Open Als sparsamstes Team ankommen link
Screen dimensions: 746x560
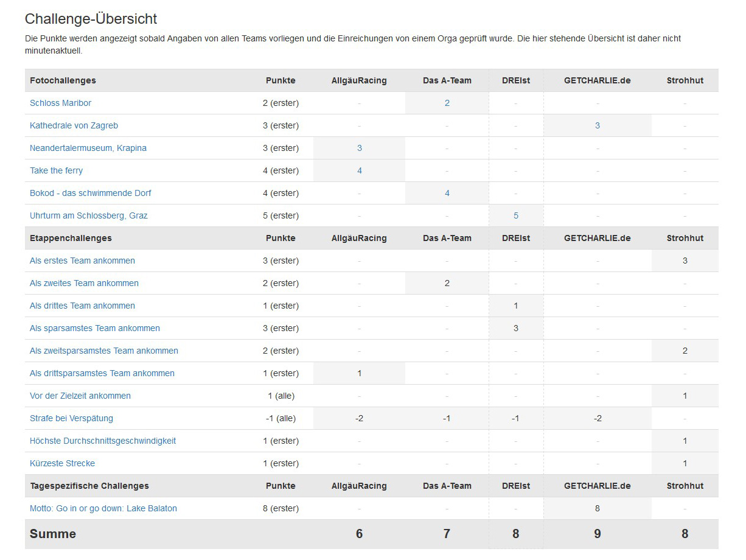click(x=95, y=328)
